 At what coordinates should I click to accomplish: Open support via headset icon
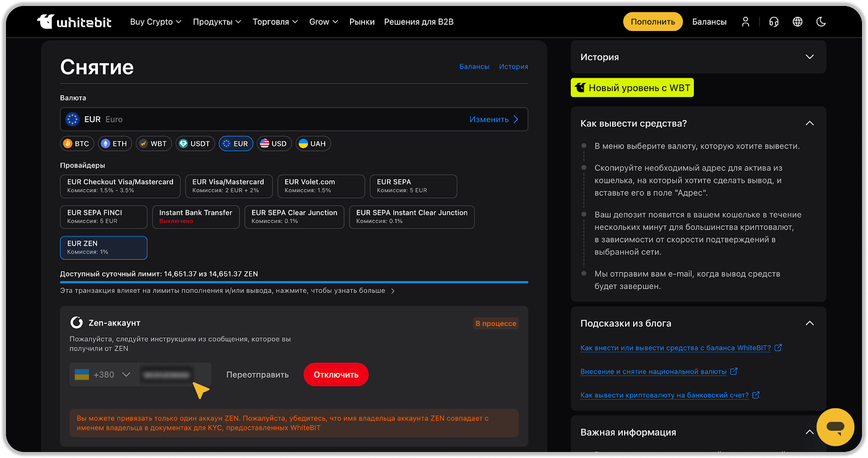774,22
